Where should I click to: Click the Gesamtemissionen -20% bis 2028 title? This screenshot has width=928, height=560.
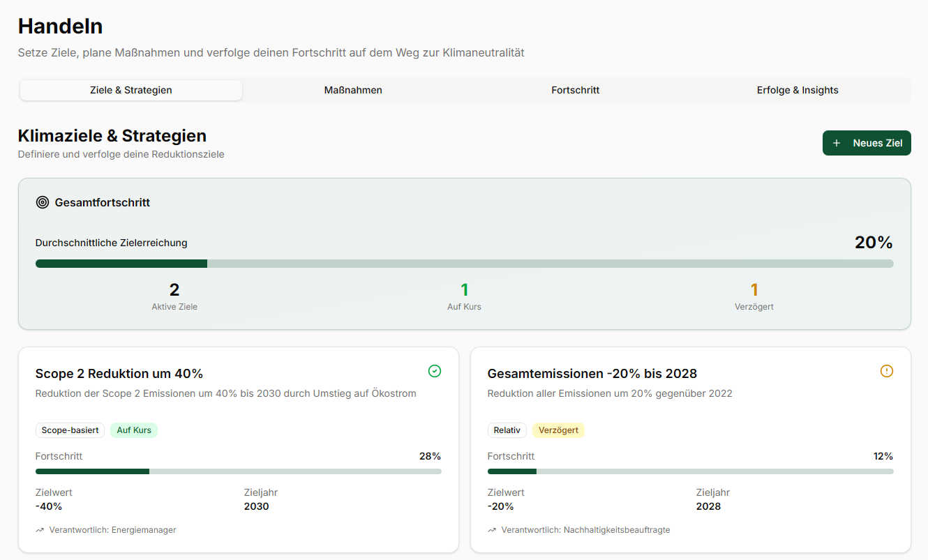tap(592, 374)
